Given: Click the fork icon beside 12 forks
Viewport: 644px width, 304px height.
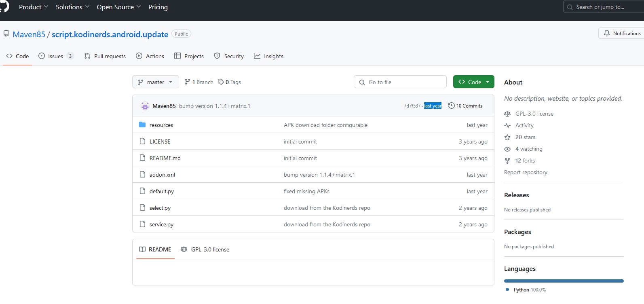Looking at the screenshot, I should 507,160.
